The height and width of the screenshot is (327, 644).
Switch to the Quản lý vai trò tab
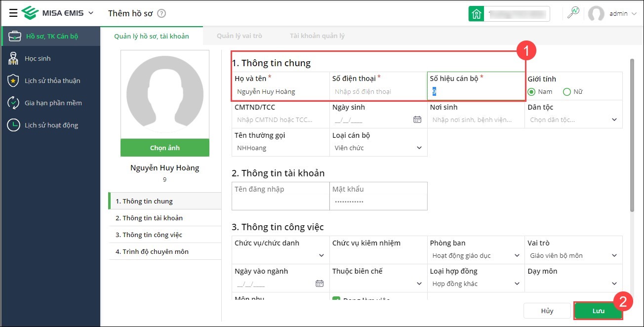point(239,36)
